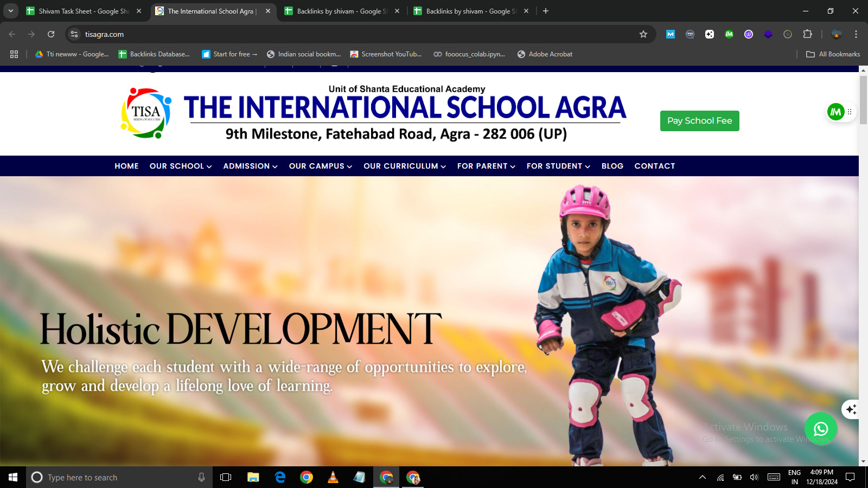Launch Microsoft Edge from taskbar

[280, 477]
